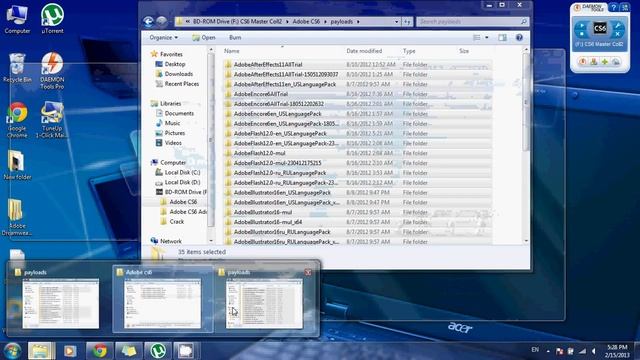Click the Search payloads input field
Viewport: 640px width, 360px height.
pyautogui.click(x=472, y=22)
